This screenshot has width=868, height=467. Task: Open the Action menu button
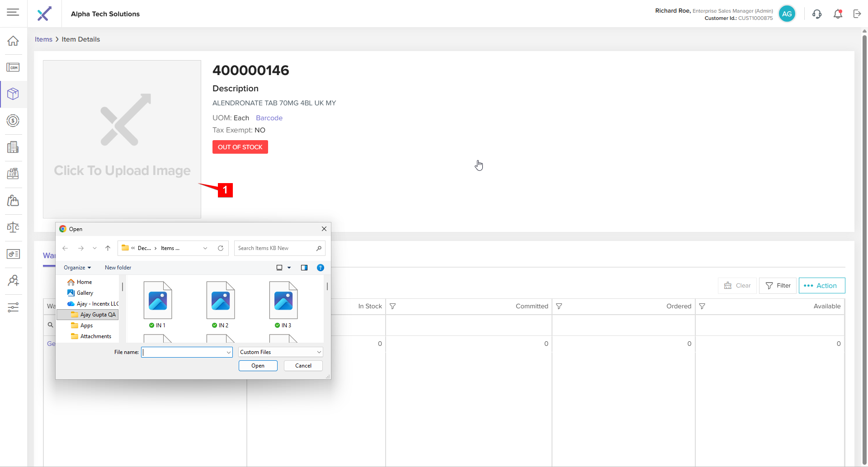pyautogui.click(x=821, y=286)
